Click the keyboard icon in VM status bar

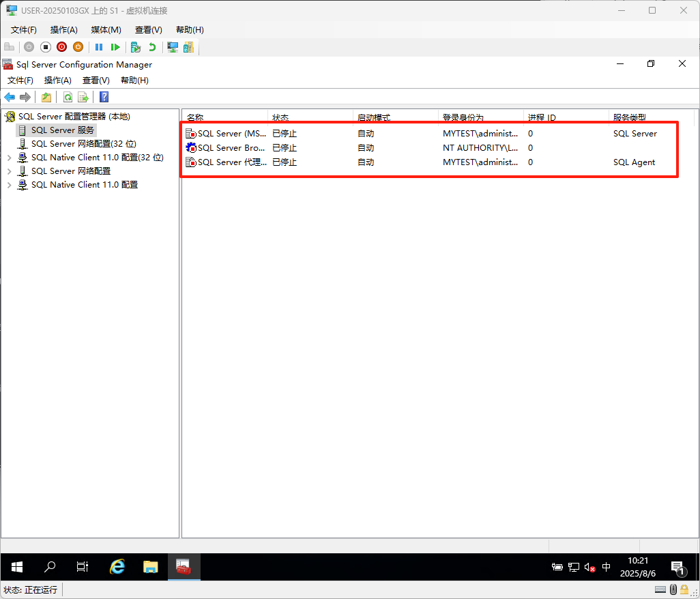(x=660, y=589)
